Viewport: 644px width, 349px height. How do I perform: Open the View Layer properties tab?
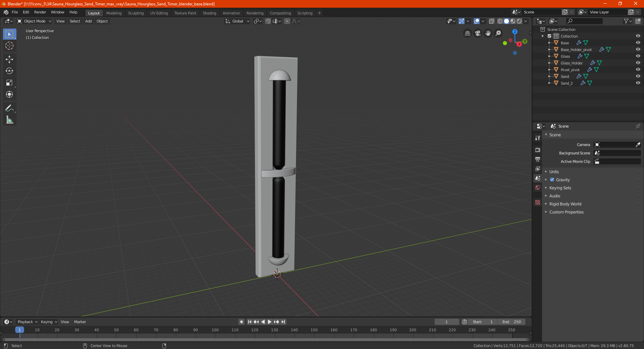538,168
